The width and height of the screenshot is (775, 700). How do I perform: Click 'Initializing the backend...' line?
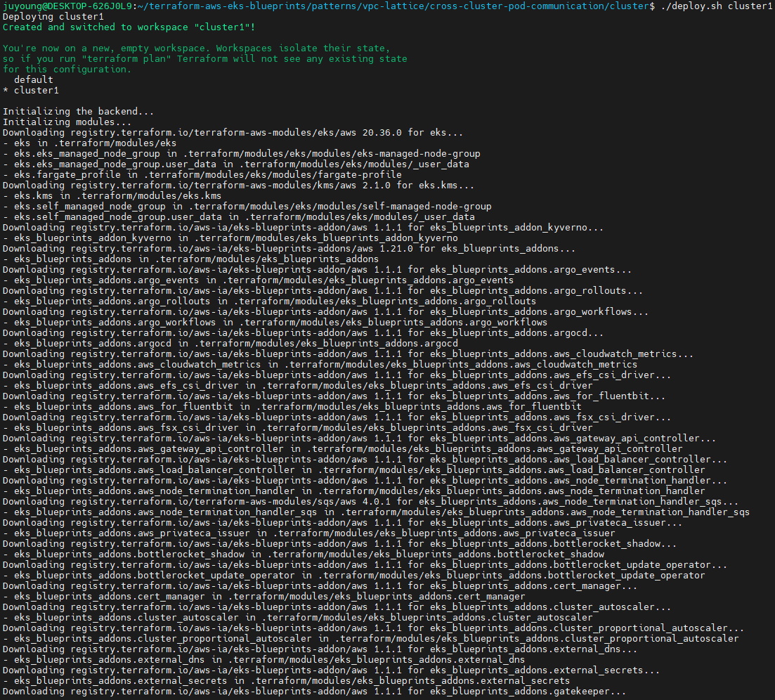pyautogui.click(x=78, y=111)
